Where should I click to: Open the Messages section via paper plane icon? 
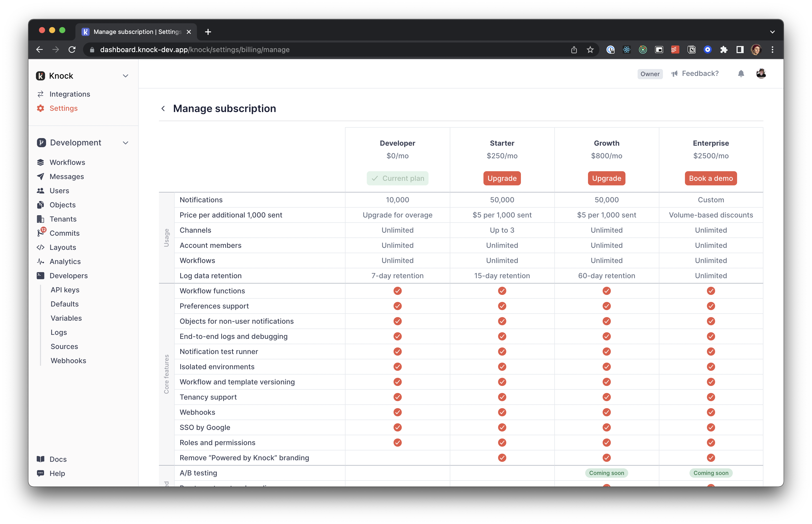coord(40,176)
